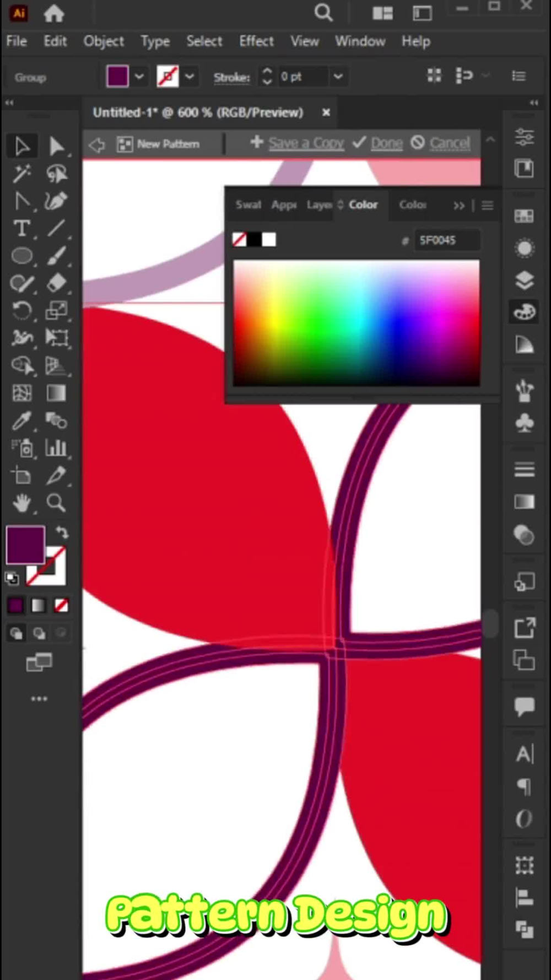Open the Color panel palette icon
551x980 pixels.
[x=524, y=312]
